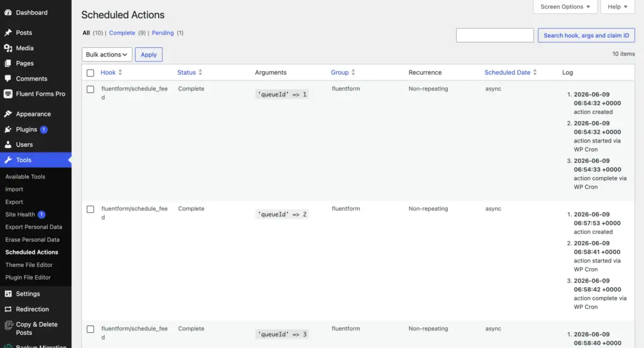This screenshot has width=644, height=348.
Task: Click the Tools wrench icon
Action: tap(8, 160)
